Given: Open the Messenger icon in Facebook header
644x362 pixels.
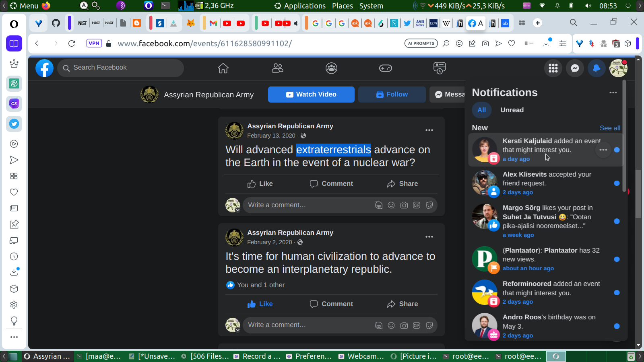Looking at the screenshot, I should 575,68.
